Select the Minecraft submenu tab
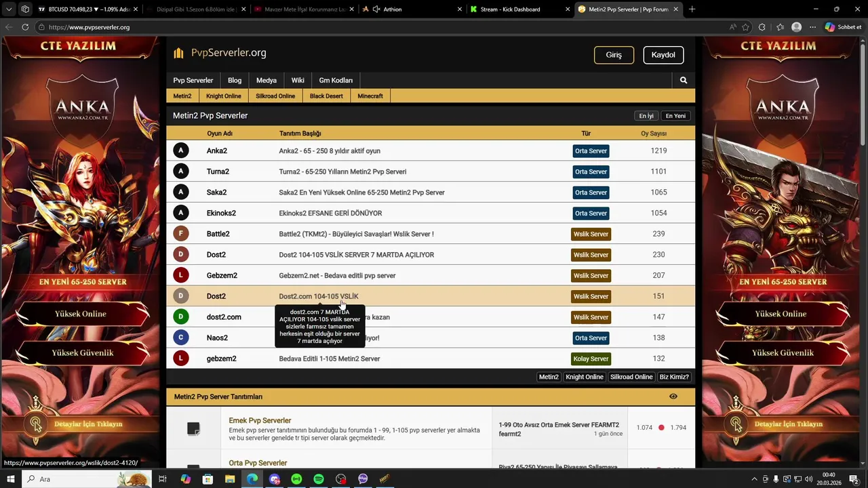Screen dimensions: 868x488 (x=370, y=96)
